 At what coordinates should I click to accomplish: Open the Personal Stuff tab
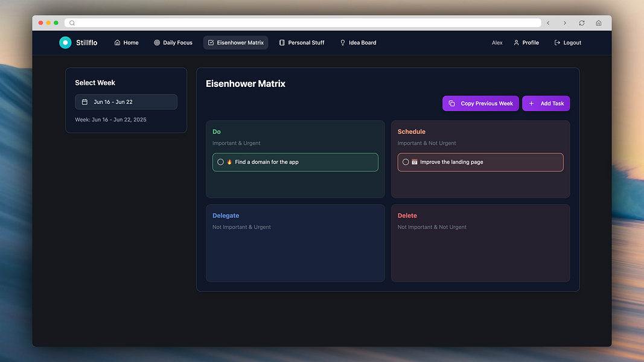click(302, 43)
